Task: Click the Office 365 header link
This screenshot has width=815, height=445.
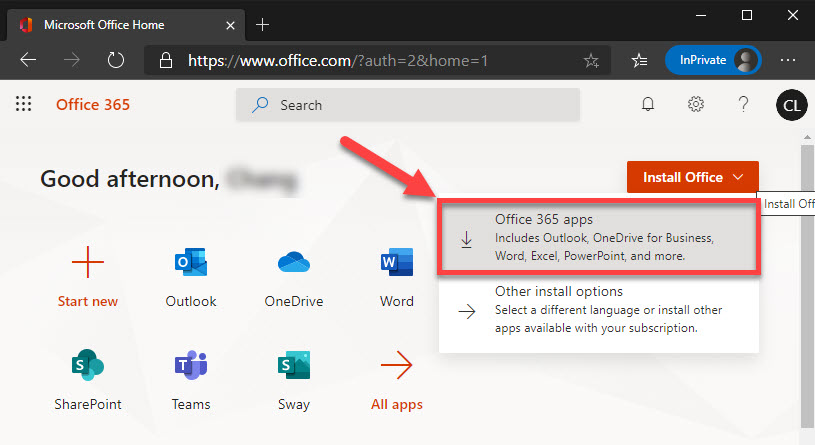Action: (93, 104)
